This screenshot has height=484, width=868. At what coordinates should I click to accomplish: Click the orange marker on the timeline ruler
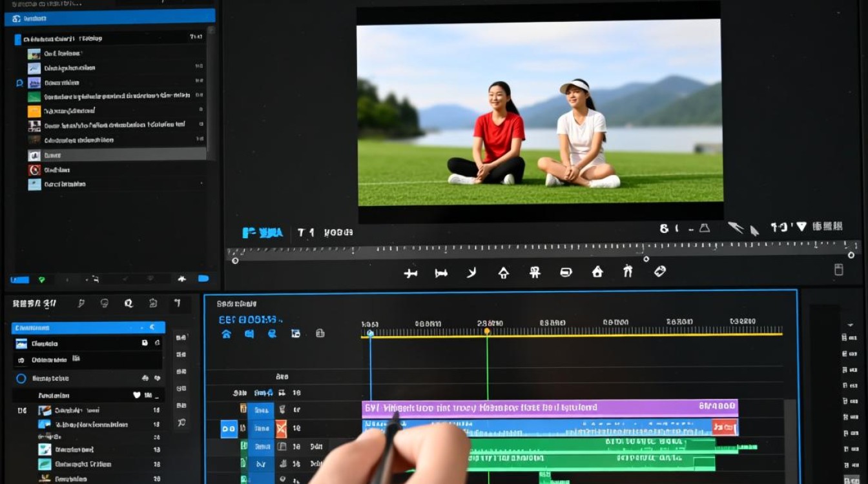[x=487, y=332]
